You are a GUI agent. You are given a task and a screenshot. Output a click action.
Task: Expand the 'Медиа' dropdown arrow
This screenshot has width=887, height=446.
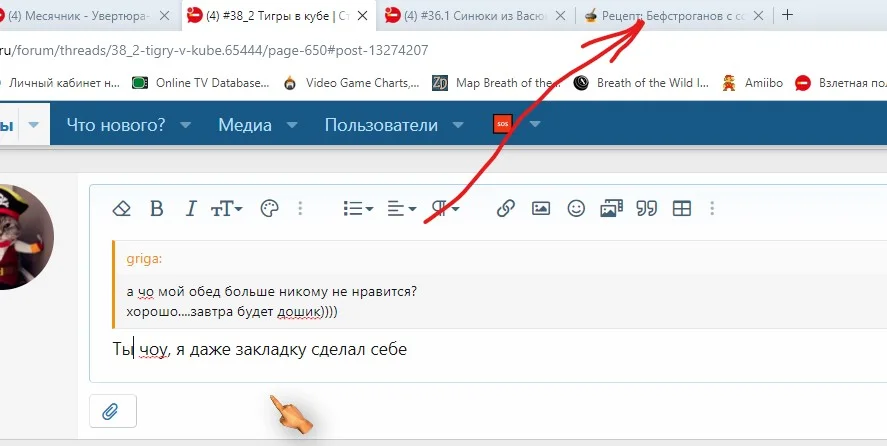pyautogui.click(x=292, y=124)
